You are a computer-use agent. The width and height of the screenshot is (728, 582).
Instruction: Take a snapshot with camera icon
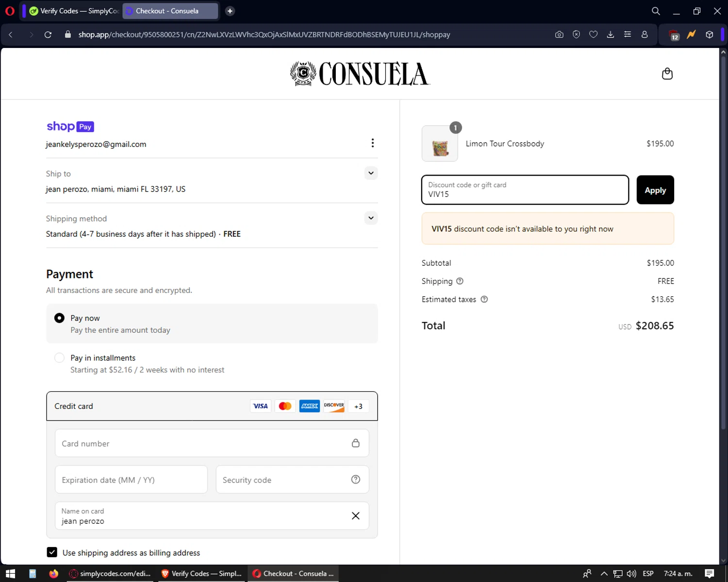click(559, 34)
